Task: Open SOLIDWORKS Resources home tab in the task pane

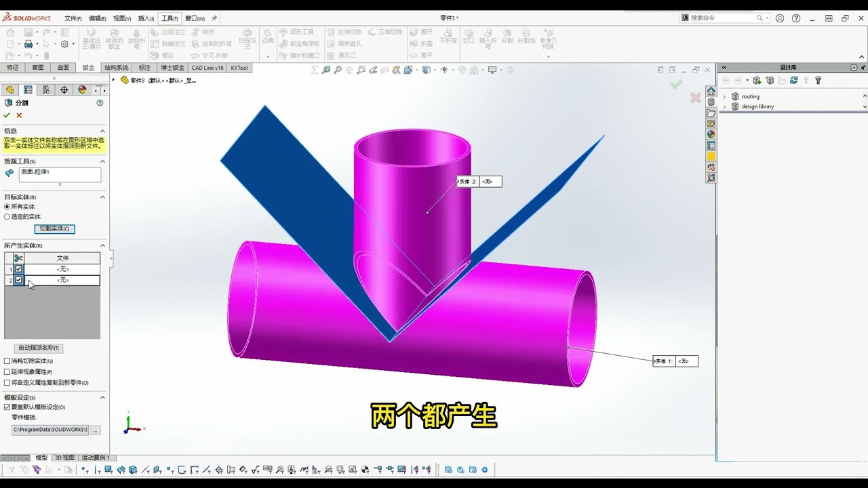Action: 711,91
